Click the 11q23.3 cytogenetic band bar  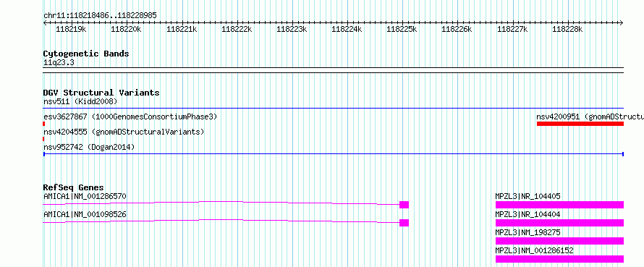point(334,70)
